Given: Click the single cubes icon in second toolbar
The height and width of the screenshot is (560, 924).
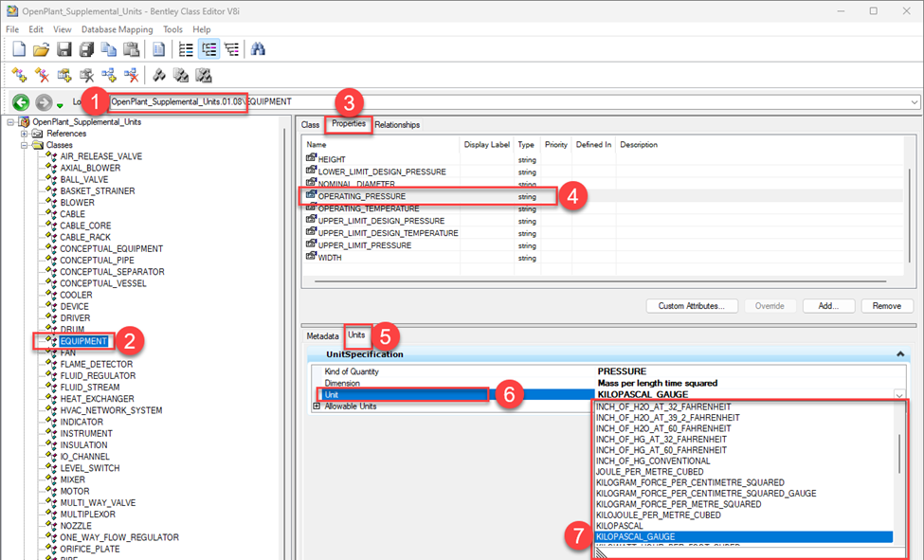Looking at the screenshot, I should (159, 75).
